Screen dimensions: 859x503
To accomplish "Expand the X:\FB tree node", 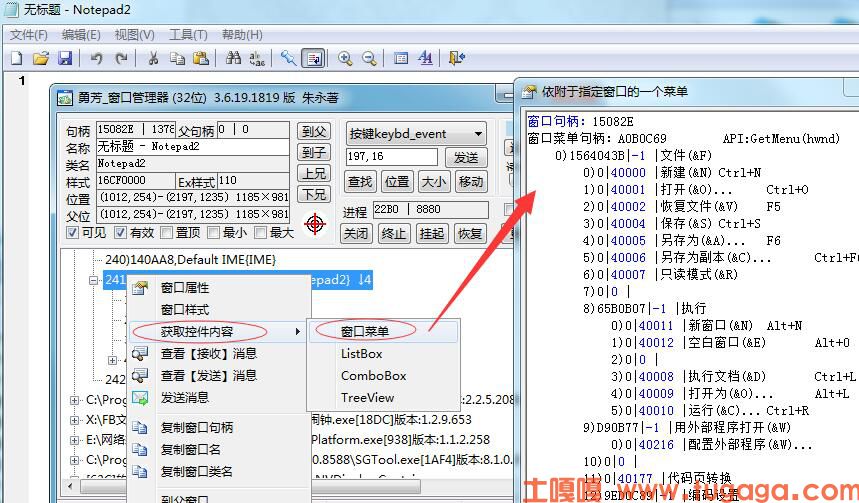I will click(75, 420).
